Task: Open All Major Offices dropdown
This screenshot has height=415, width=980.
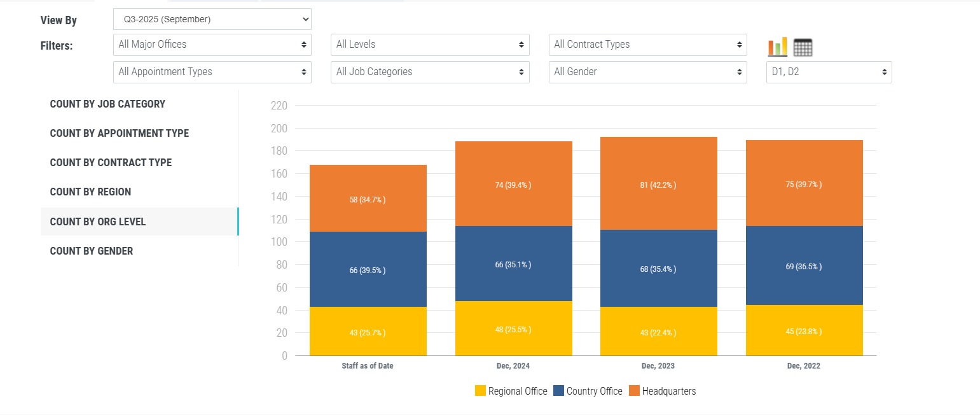Action: [x=212, y=45]
